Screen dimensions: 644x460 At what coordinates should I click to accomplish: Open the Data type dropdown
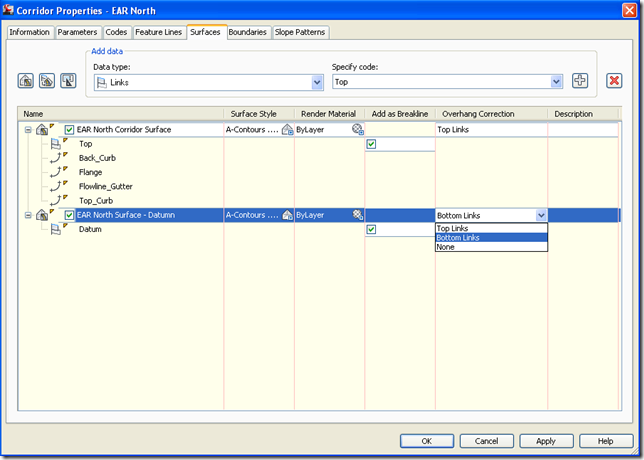317,83
